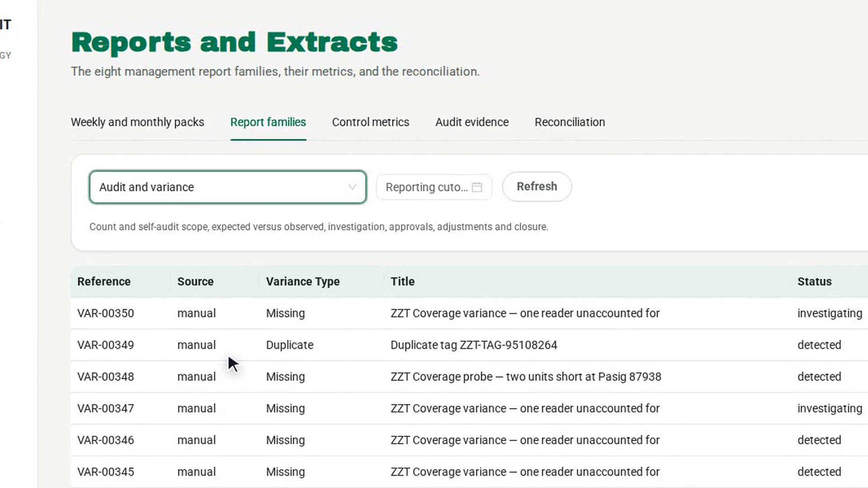Go to the Reconciliation tab
868x488 pixels.
pos(570,122)
